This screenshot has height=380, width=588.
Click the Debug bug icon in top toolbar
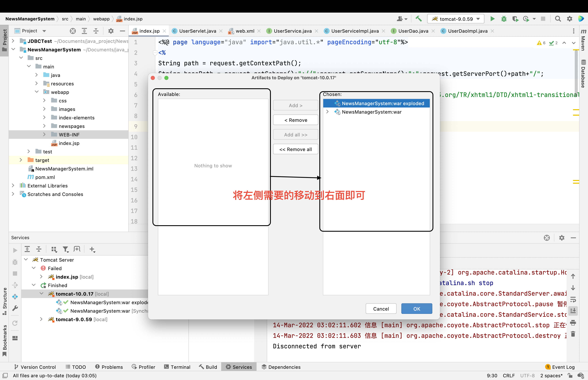coord(504,19)
